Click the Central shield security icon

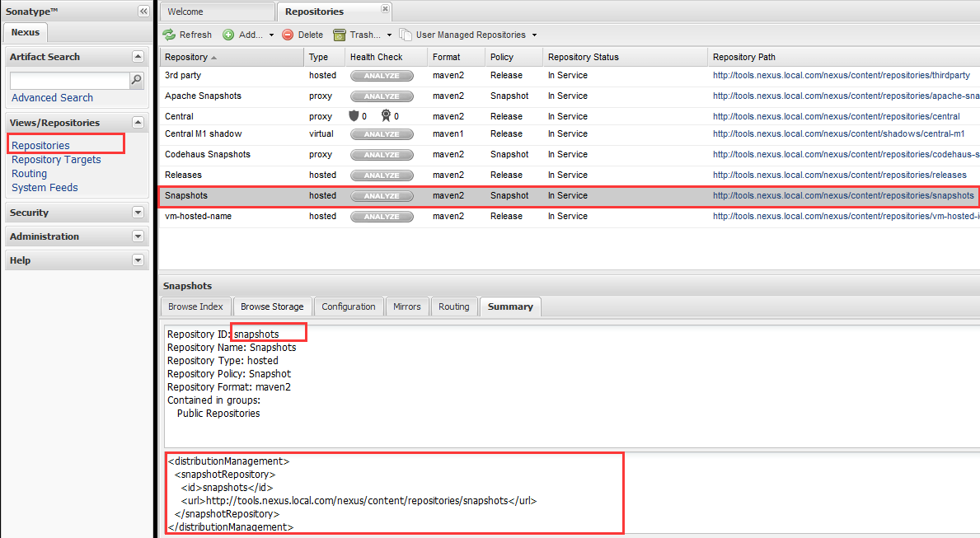coord(354,115)
